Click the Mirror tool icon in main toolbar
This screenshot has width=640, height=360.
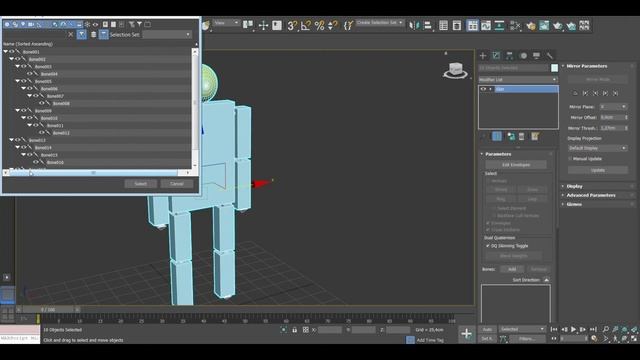(x=414, y=26)
